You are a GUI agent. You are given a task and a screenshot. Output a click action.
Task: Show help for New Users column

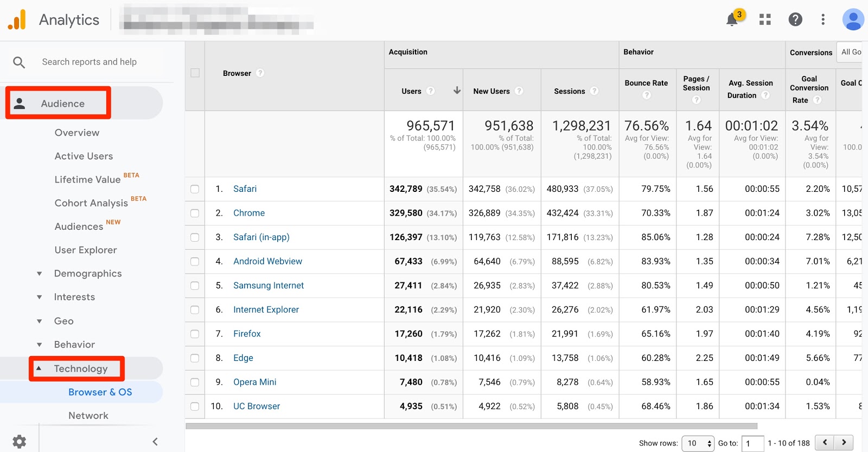pos(519,91)
